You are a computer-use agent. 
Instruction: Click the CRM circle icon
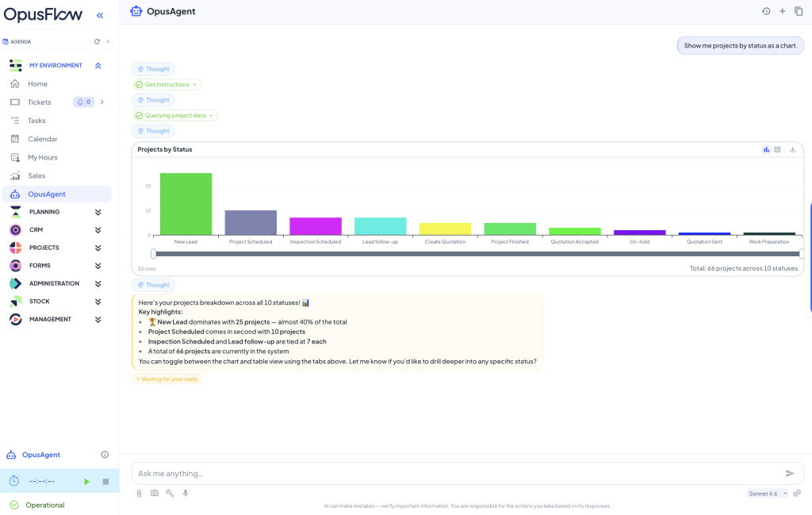coord(16,230)
